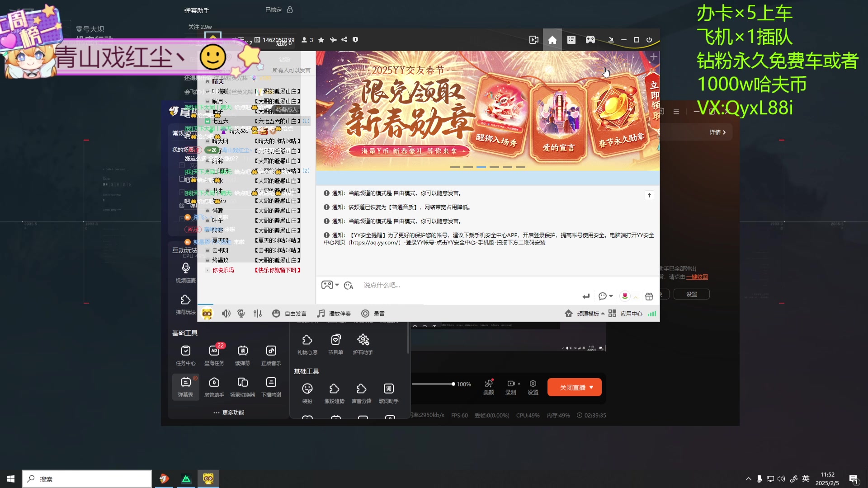Click the microphone icon in YY bottom bar
This screenshot has height=488, width=868.
point(241,314)
